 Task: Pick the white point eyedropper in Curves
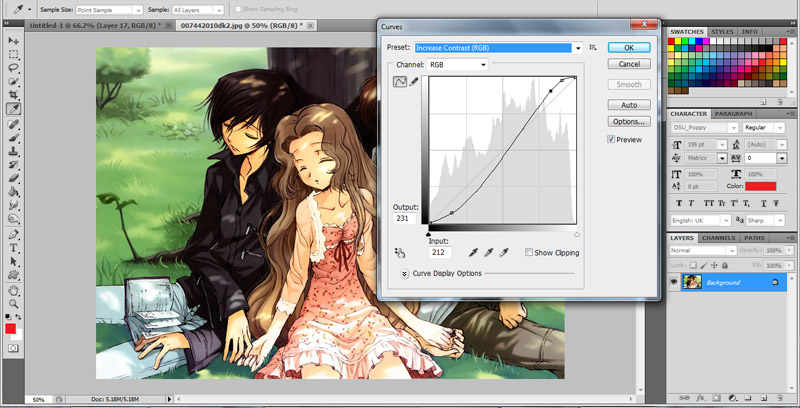click(504, 252)
